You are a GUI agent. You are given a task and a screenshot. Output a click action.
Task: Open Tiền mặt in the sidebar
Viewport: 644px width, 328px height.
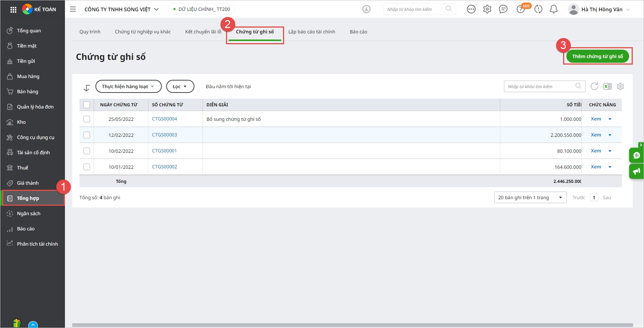click(x=27, y=46)
